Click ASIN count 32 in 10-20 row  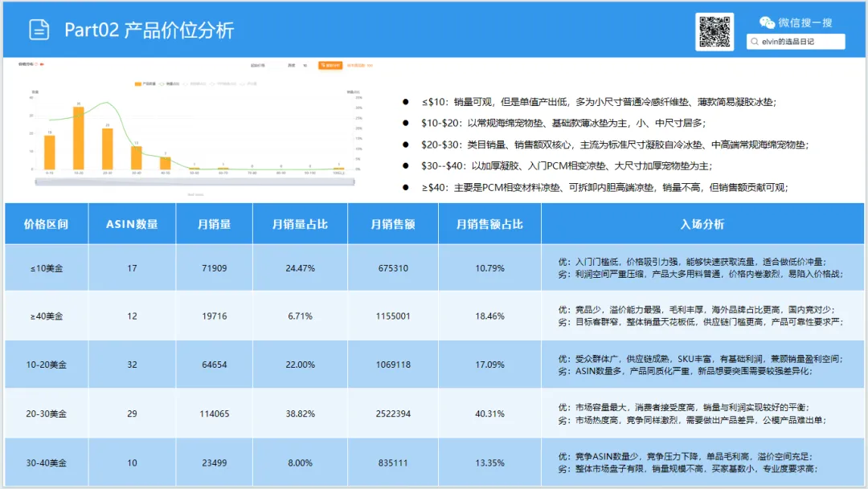132,365
